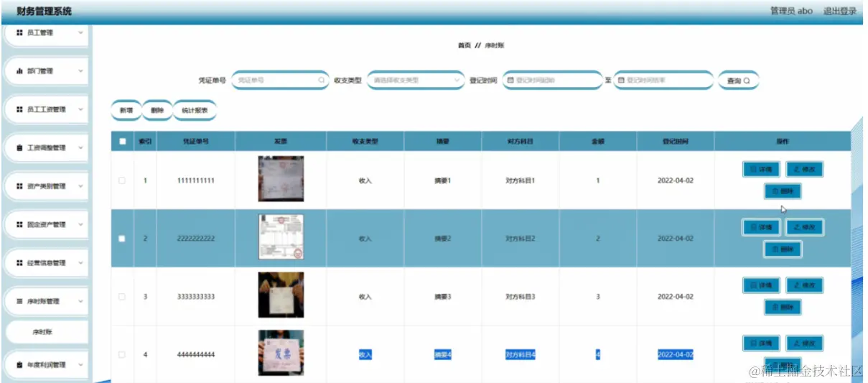The width and height of the screenshot is (868, 383).
Task: Click 删除 button for row 2
Action: click(783, 249)
